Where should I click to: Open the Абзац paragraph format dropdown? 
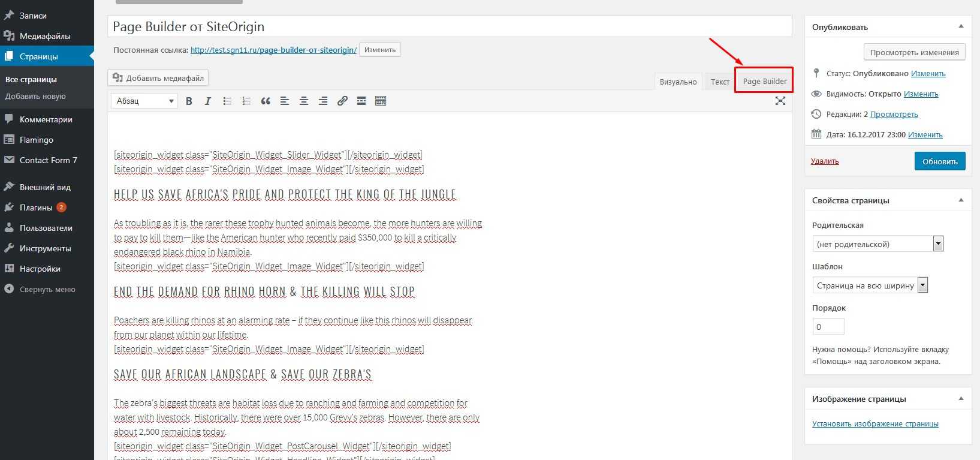[144, 101]
